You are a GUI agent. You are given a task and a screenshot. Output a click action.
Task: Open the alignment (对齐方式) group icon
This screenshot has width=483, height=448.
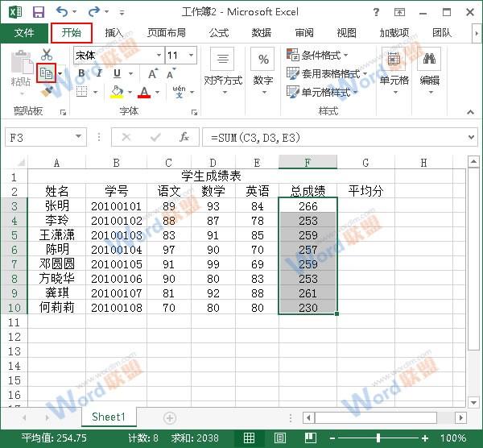(x=223, y=59)
